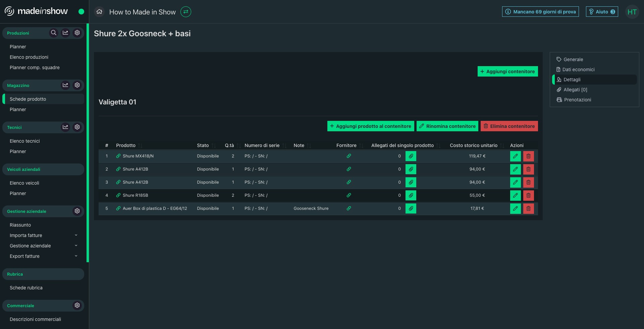Click the green status dot beside the logo
Image resolution: width=644 pixels, height=329 pixels.
click(x=81, y=11)
